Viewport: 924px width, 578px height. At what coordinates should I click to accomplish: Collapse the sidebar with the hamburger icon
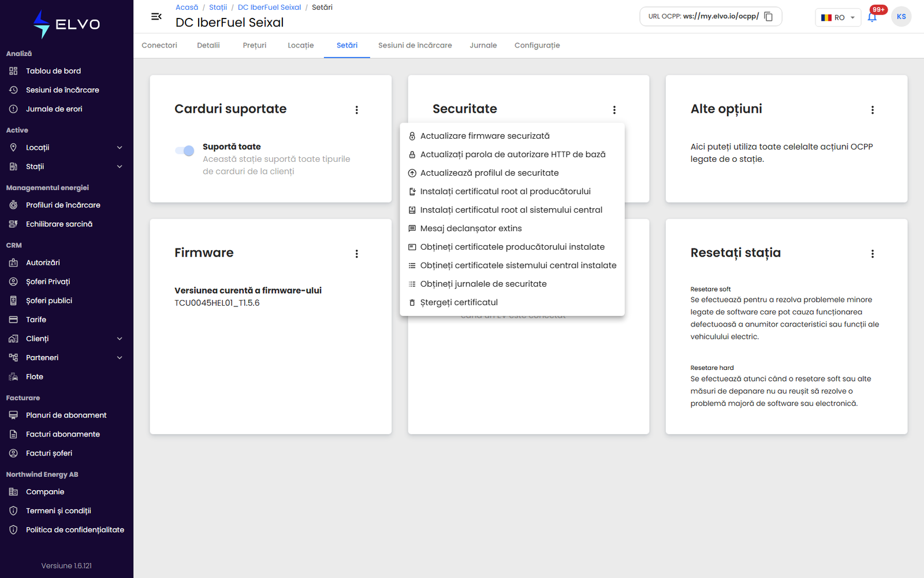[x=156, y=17]
